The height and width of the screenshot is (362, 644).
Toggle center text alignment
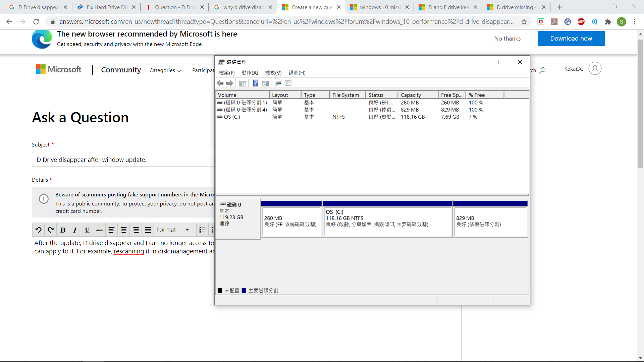coord(123,230)
